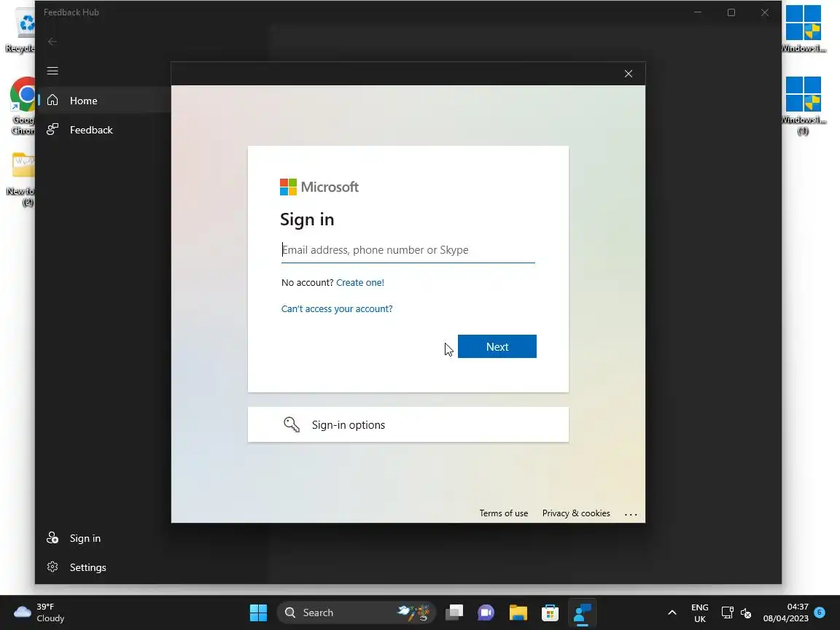This screenshot has height=630, width=840.
Task: Open the Can't access your account link
Action: [337, 308]
